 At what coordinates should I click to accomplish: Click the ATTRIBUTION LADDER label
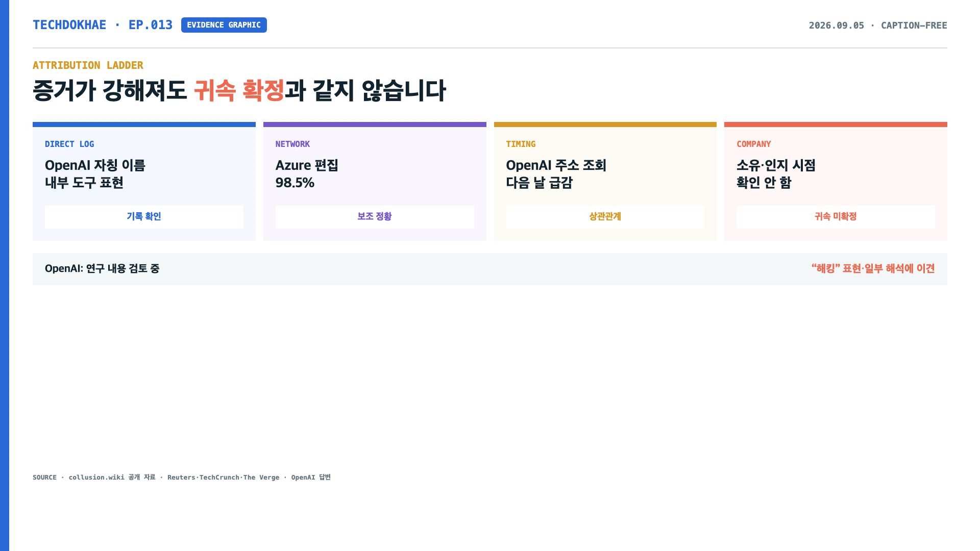click(x=88, y=65)
